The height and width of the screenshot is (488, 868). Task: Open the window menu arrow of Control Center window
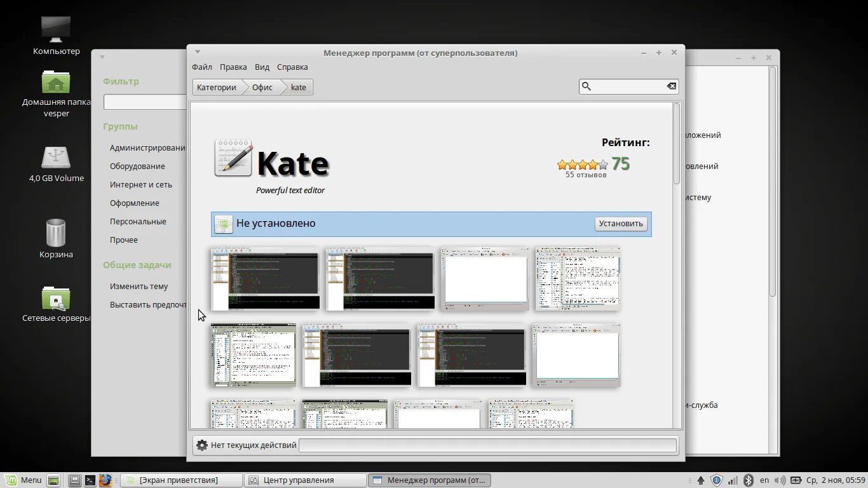(102, 57)
